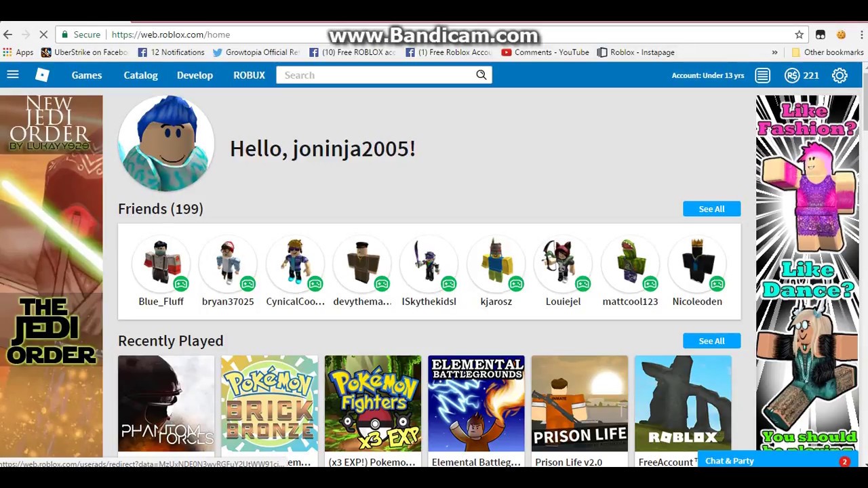Open bryan37025 friend avatar

(x=228, y=262)
